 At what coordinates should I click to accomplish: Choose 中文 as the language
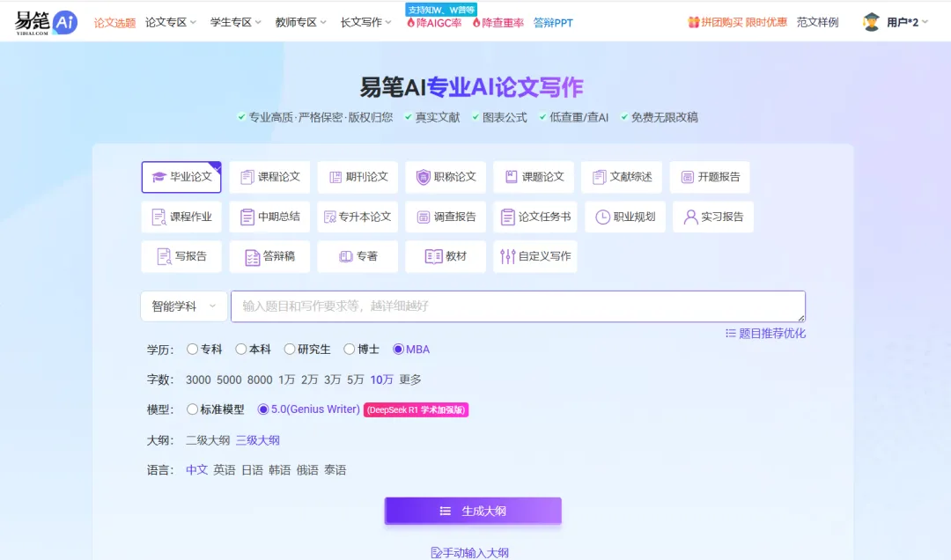(196, 470)
